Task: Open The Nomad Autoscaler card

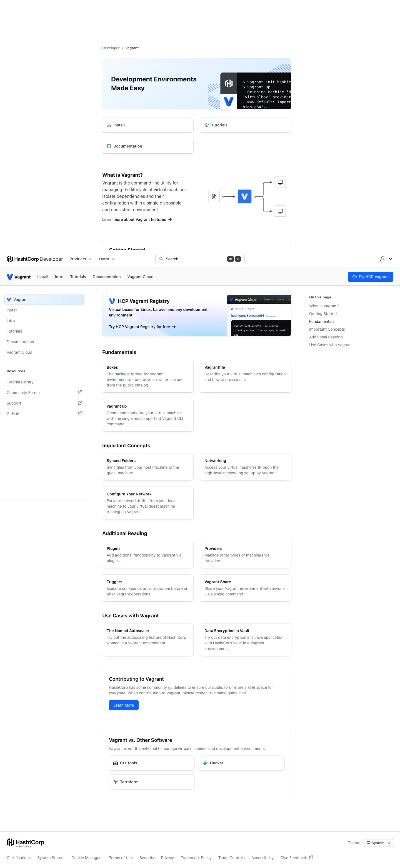Action: click(148, 640)
